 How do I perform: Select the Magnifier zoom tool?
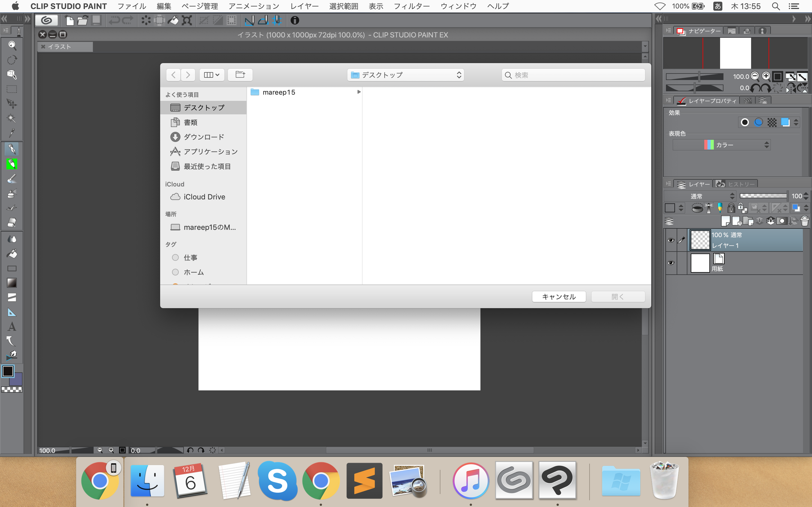click(x=12, y=45)
